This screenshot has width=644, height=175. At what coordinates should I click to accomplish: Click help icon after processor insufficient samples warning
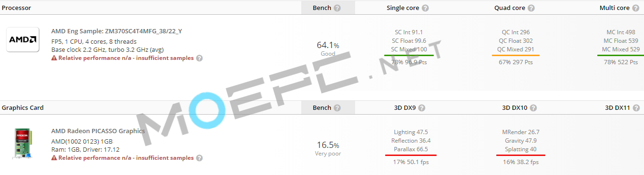click(x=199, y=58)
